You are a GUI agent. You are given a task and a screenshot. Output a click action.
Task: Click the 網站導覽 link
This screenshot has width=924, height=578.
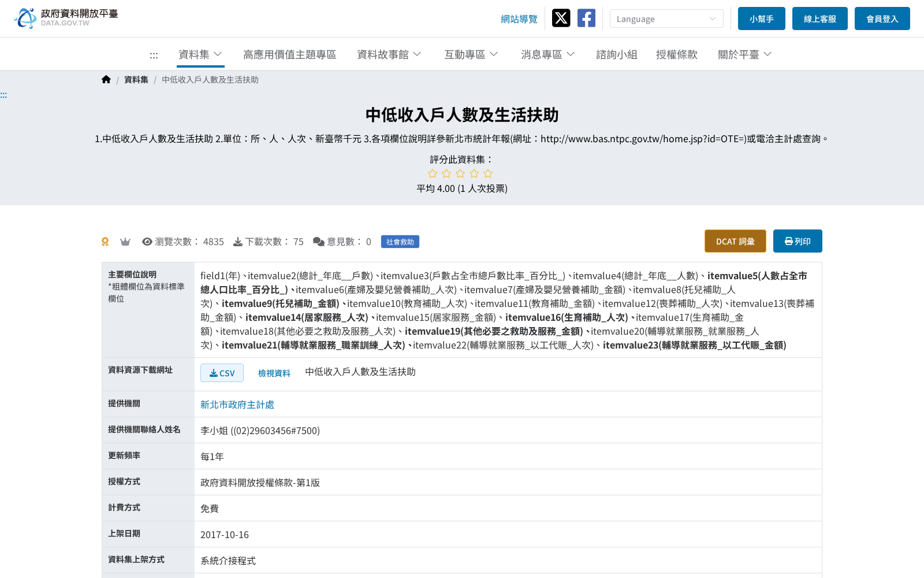click(519, 19)
